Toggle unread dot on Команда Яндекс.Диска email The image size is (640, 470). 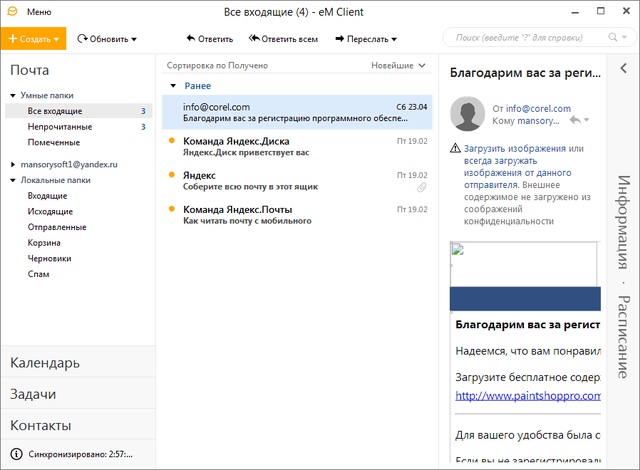pyautogui.click(x=172, y=141)
